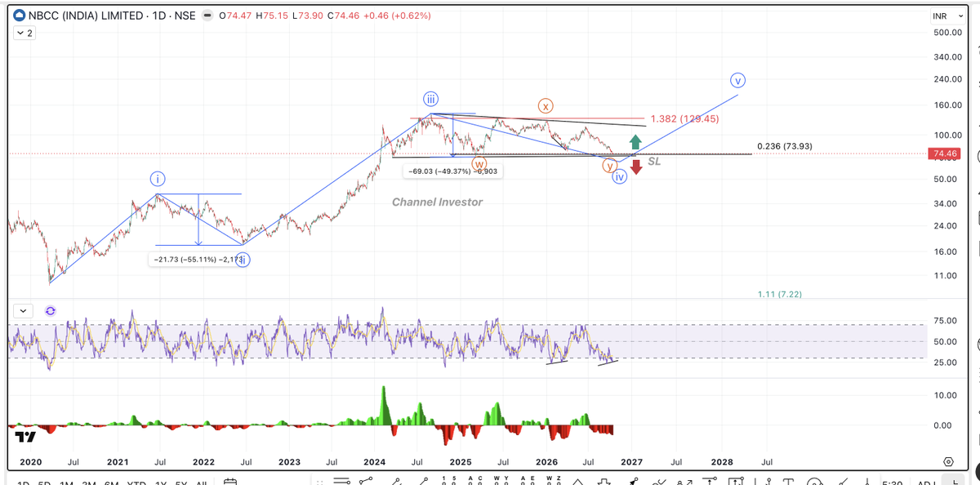Screen dimensions: 980x485
Task: Click the 75.00 RSI axis label
Action: pos(944,320)
